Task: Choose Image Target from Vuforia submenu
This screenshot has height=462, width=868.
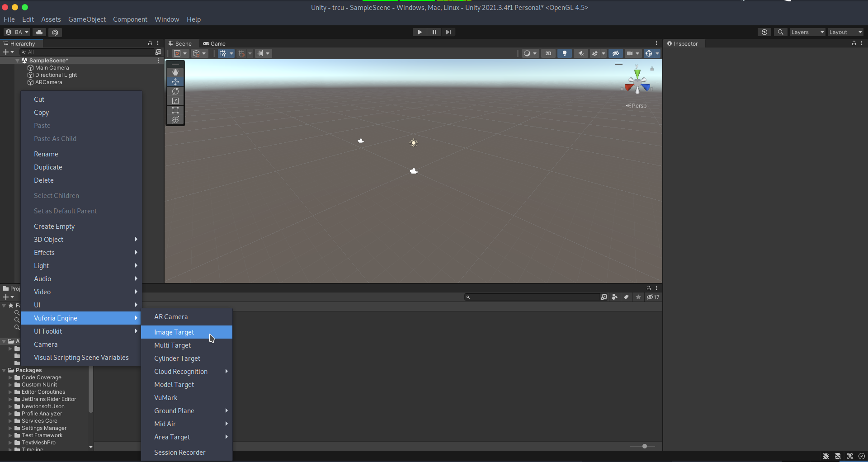Action: point(187,332)
